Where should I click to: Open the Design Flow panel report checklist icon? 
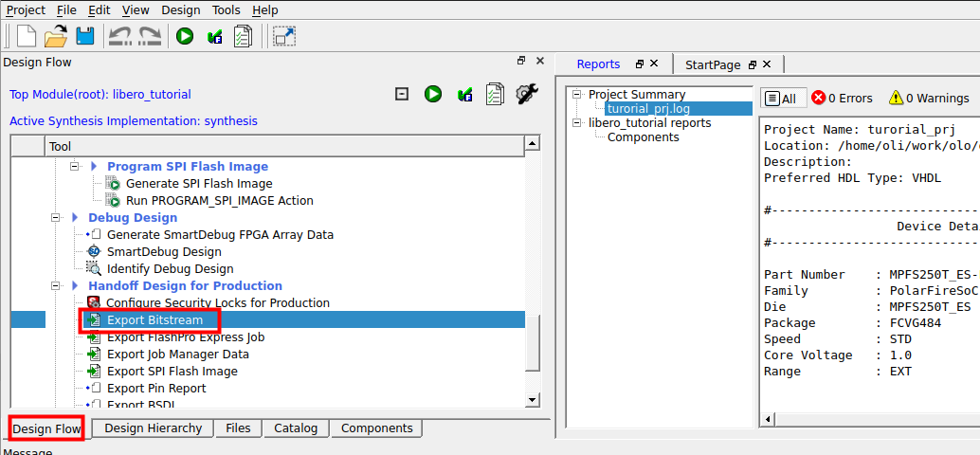(x=496, y=95)
